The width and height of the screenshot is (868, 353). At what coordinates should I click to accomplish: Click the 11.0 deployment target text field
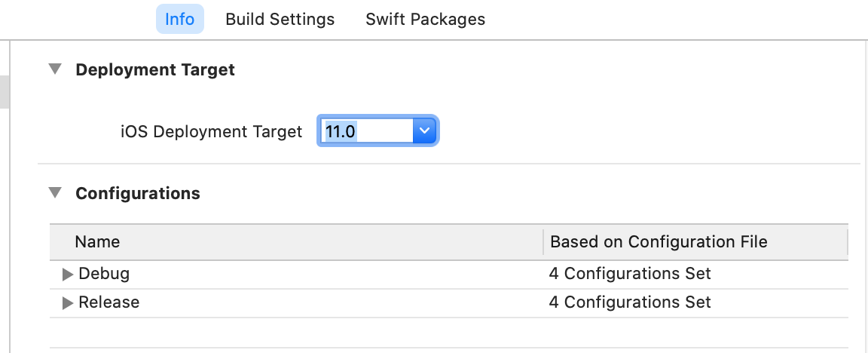[x=365, y=131]
